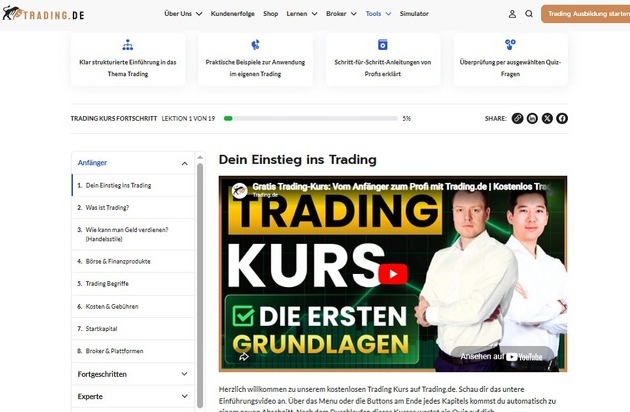Share the course on LinkedIn

532,118
